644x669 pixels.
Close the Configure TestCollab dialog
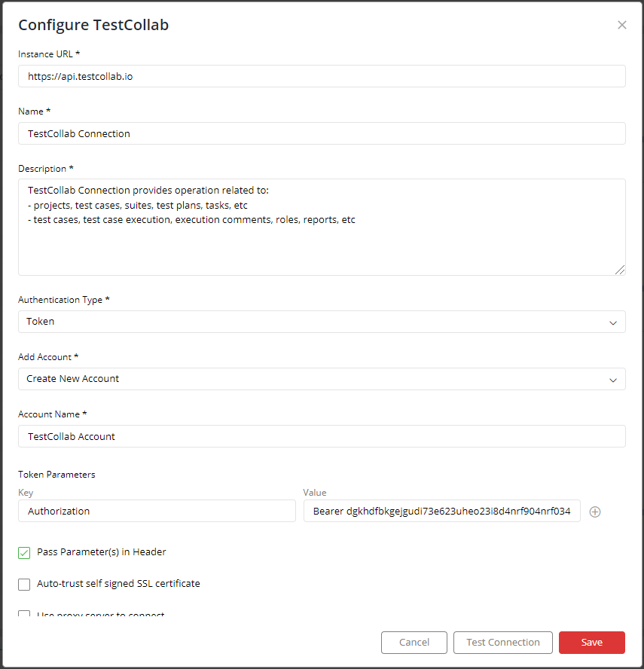(x=622, y=25)
